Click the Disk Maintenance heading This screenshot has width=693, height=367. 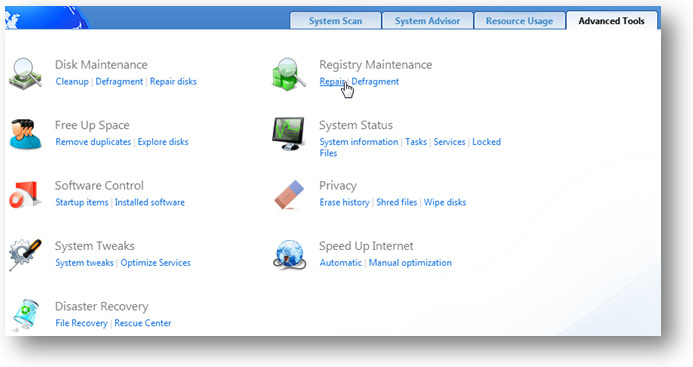click(x=101, y=65)
